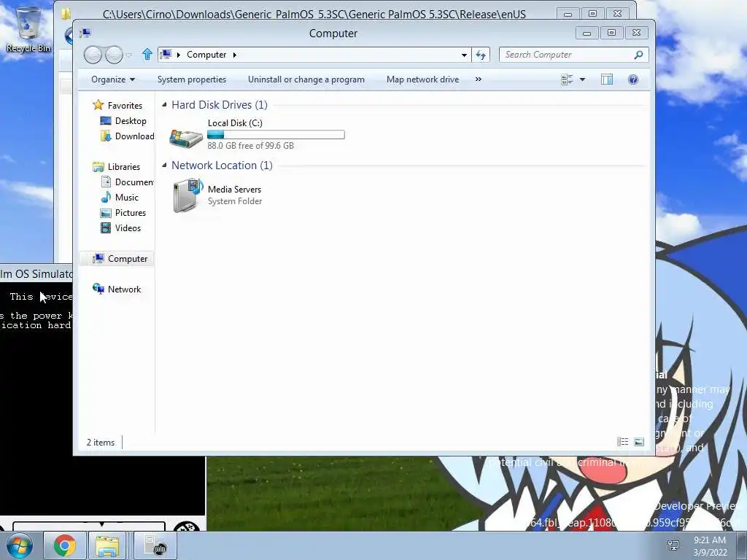Collapse the Network Location group

pos(164,166)
